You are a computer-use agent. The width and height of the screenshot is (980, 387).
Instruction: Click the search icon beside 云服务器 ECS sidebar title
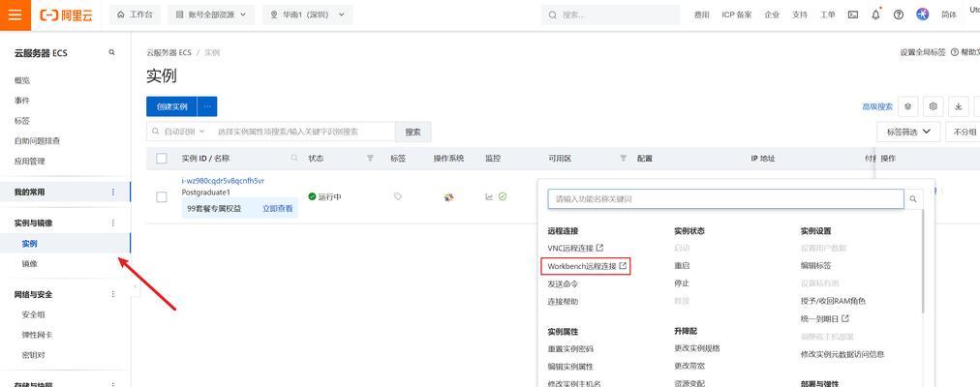112,53
